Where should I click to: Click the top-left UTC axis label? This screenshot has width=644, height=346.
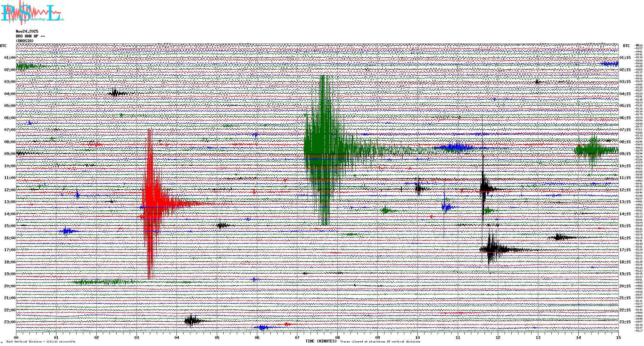coord(3,46)
